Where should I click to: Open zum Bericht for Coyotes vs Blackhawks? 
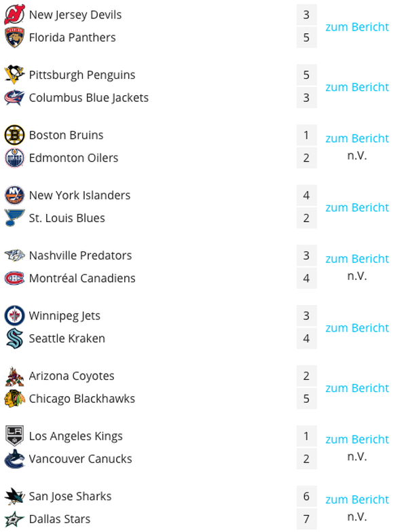(x=357, y=388)
